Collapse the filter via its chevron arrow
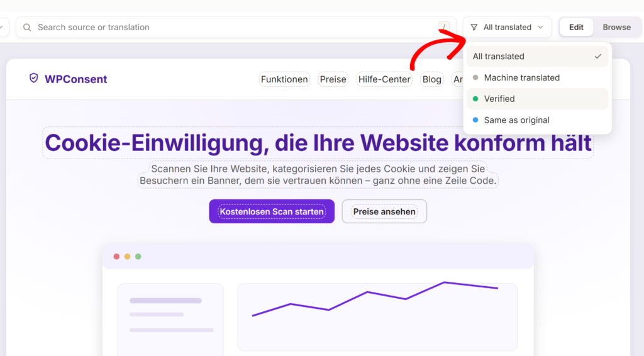Viewport: 644px width, 356px height. [x=540, y=28]
